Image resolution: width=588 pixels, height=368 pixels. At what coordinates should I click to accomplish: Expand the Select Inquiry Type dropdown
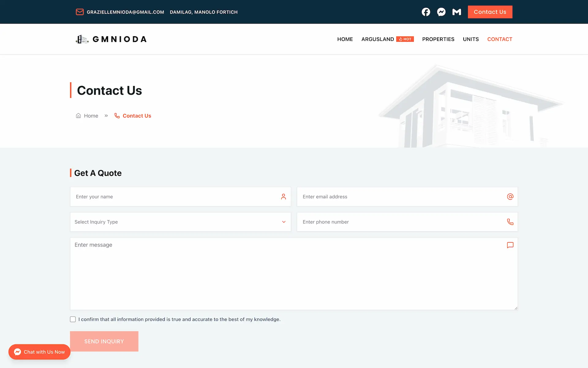(180, 222)
